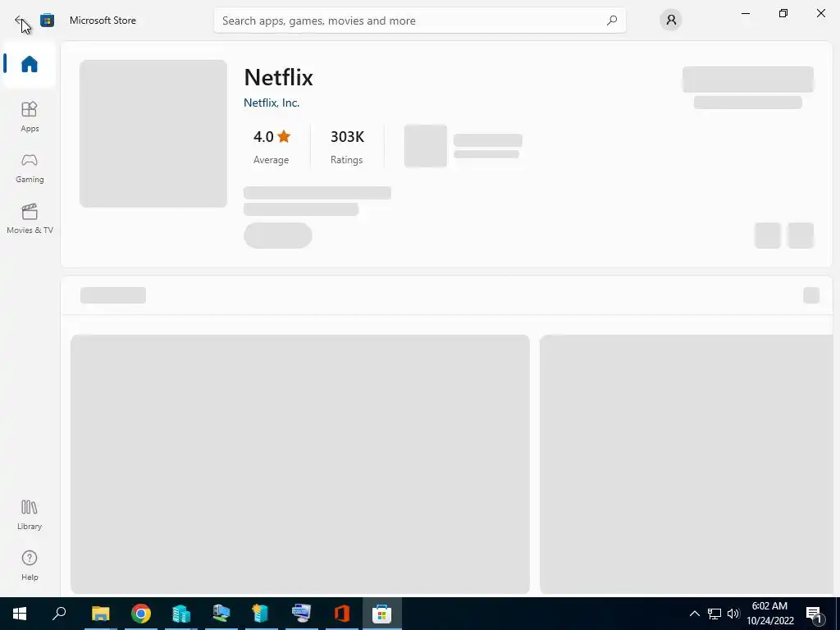The width and height of the screenshot is (840, 630).
Task: Restore down the Microsoft Store window
Action: (783, 13)
